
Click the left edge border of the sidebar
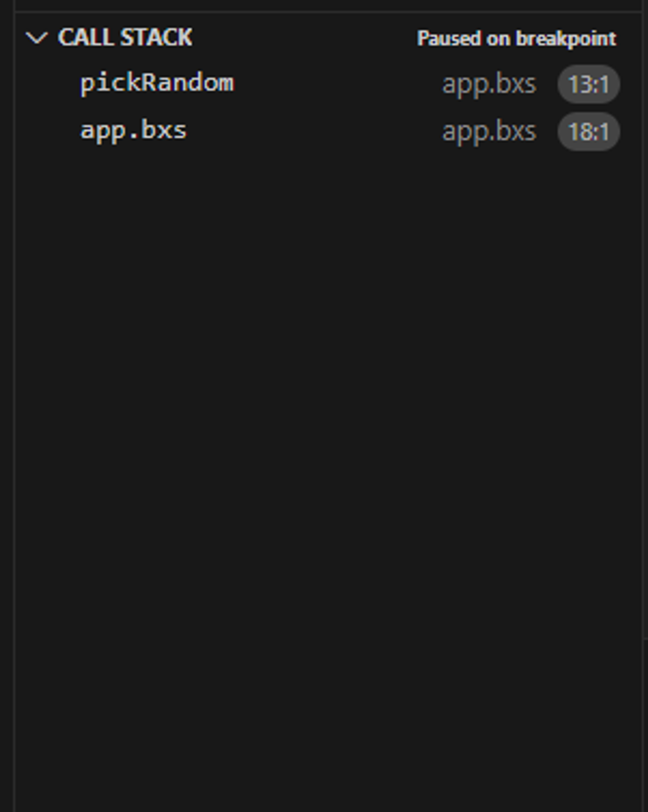point(14,377)
